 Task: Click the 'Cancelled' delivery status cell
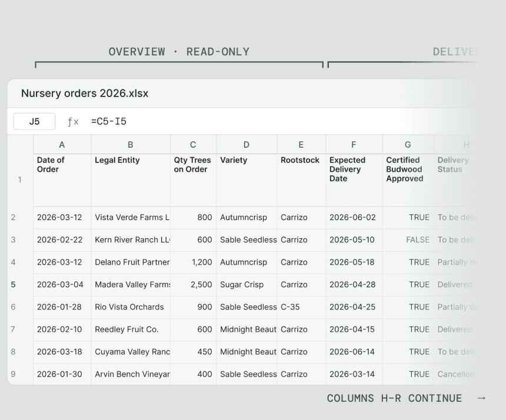455,374
